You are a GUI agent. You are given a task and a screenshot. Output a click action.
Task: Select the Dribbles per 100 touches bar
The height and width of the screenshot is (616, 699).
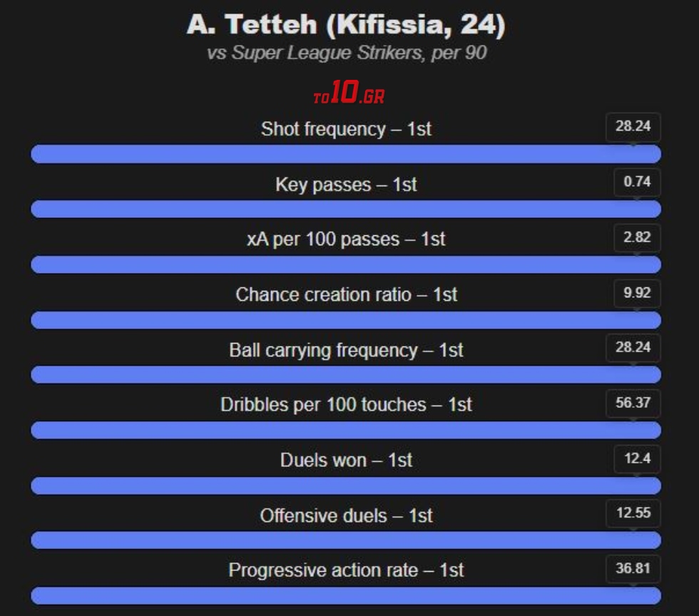tap(346, 430)
